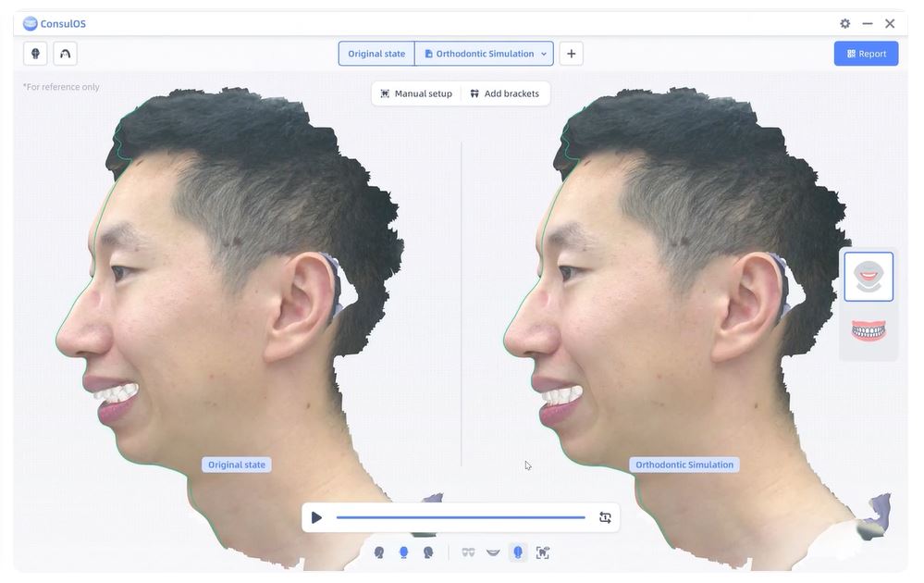Select the smile display mode icon
Viewport: 924px width, 583px height.
point(493,552)
